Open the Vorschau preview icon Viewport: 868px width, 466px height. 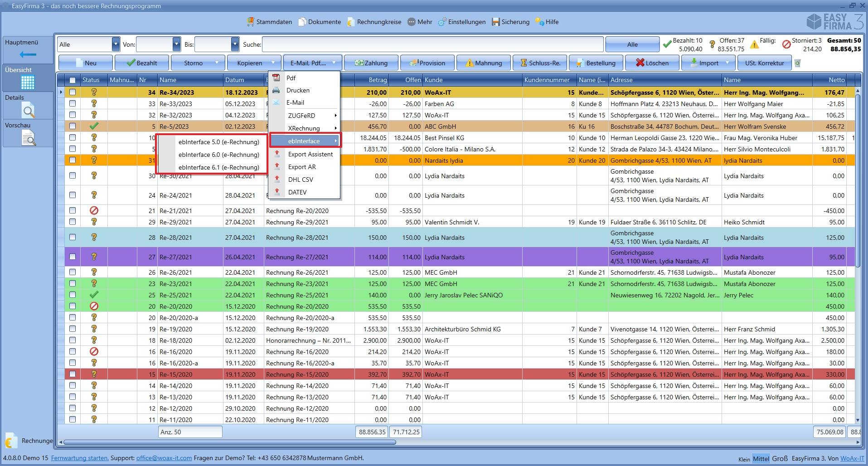pyautogui.click(x=28, y=138)
